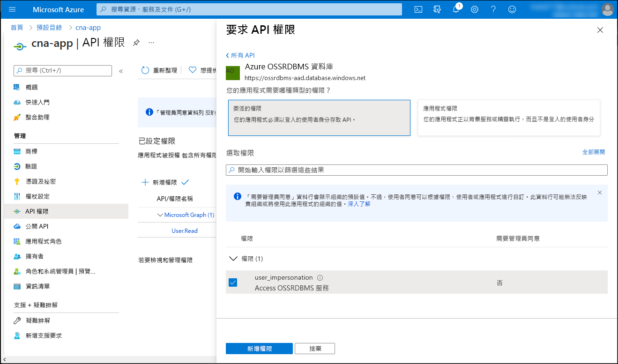The width and height of the screenshot is (618, 364).
Task: Open 資訊清單 in the side menu
Action: pyautogui.click(x=37, y=286)
